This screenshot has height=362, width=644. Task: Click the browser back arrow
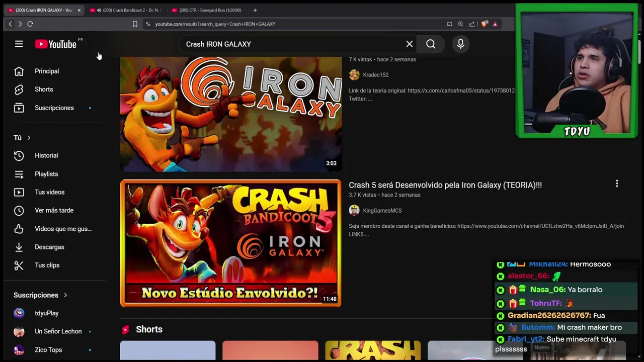point(10,24)
